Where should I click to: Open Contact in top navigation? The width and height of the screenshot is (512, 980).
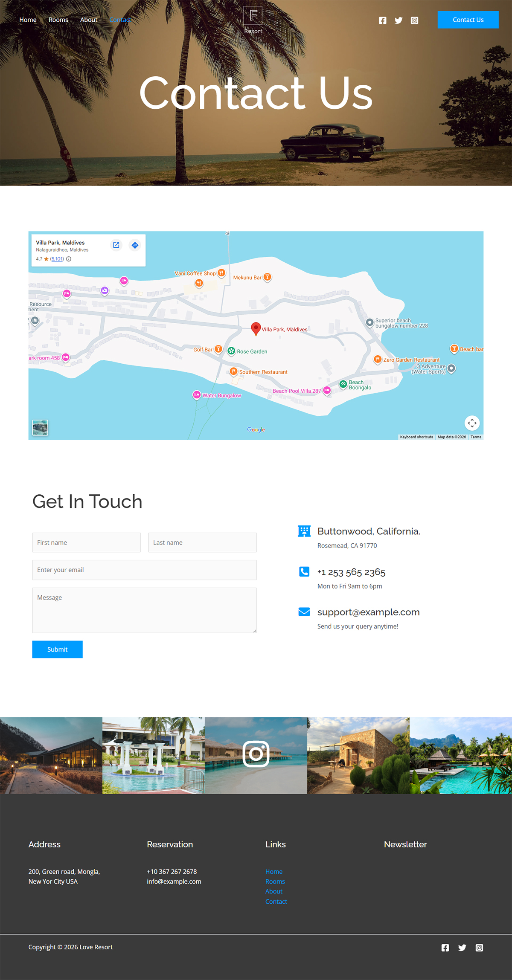(x=120, y=20)
